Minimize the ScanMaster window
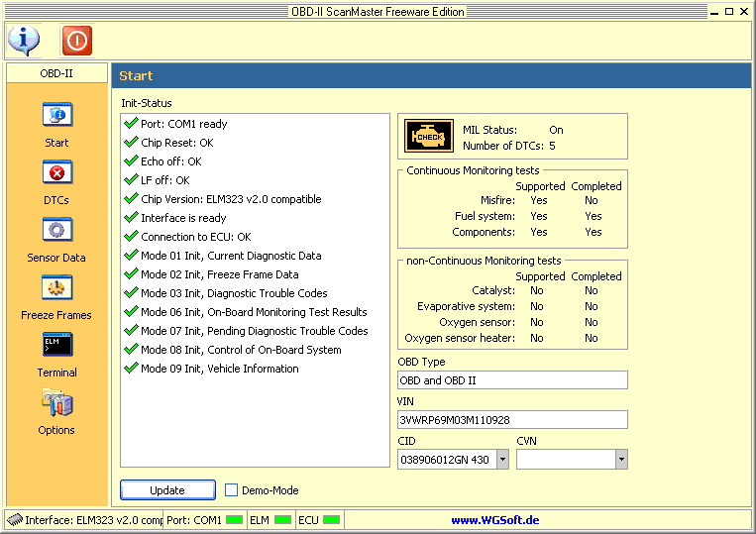 tap(714, 12)
